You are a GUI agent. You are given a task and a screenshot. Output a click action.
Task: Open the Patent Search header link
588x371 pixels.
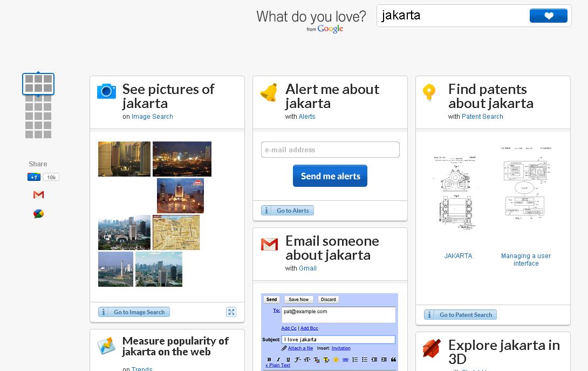[x=482, y=117]
